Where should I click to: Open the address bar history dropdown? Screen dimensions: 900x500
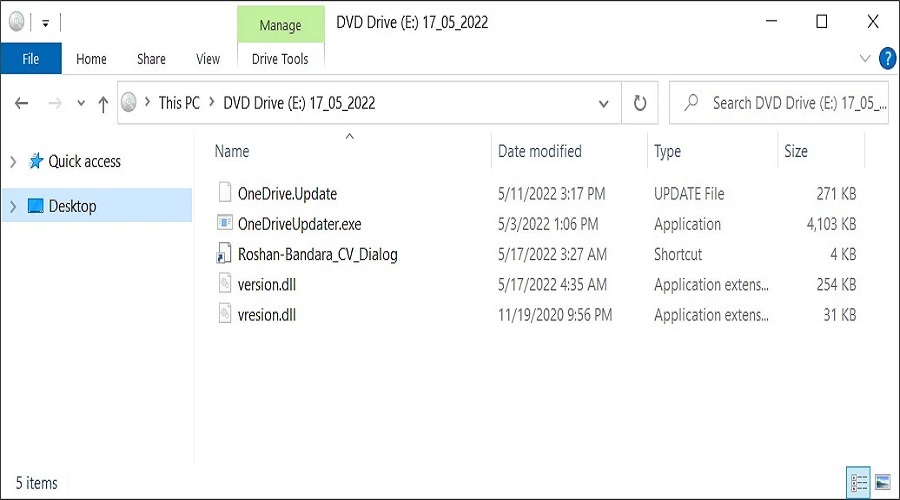[x=603, y=103]
